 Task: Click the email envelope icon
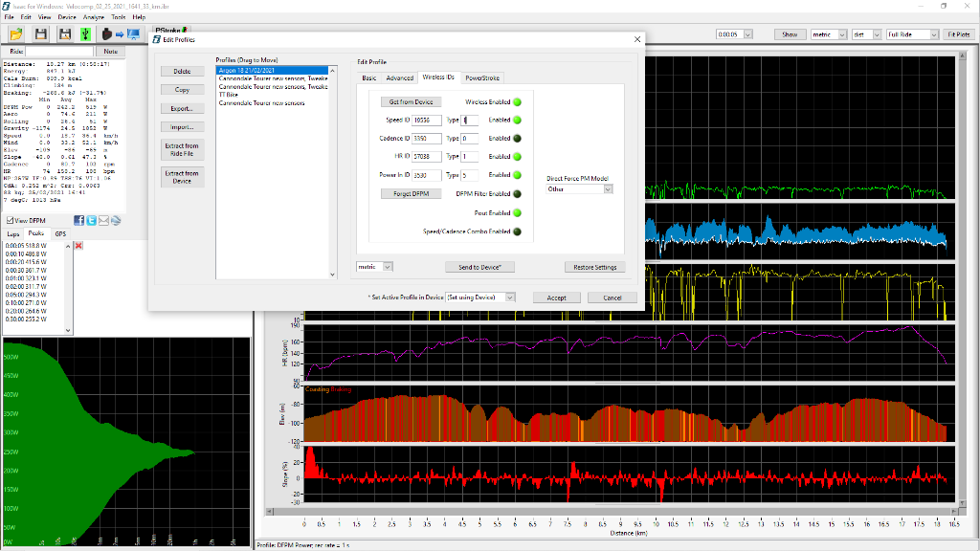click(x=103, y=221)
